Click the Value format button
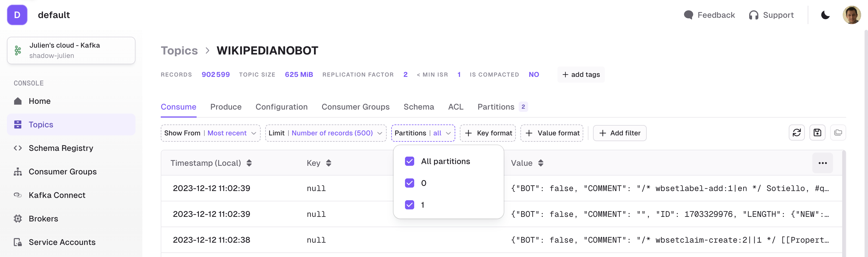Image resolution: width=868 pixels, height=257 pixels. point(552,133)
